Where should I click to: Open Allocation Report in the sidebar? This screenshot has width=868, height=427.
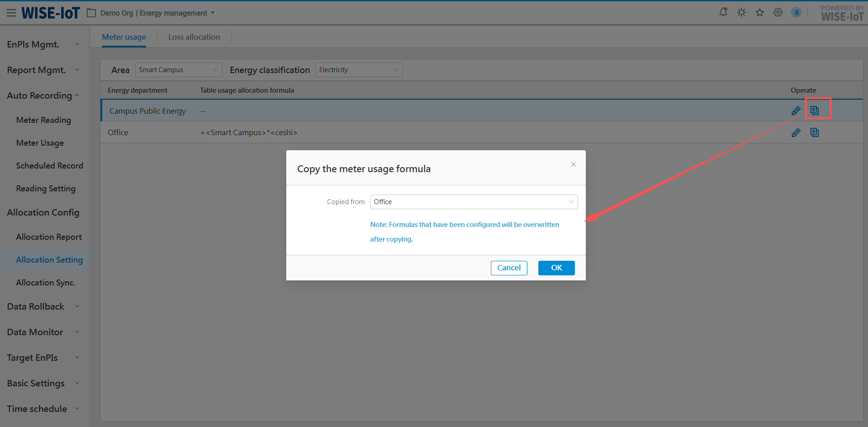pyautogui.click(x=49, y=237)
